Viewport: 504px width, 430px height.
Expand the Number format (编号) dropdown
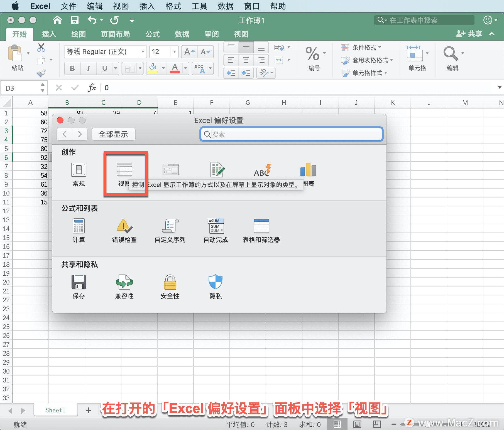324,53
